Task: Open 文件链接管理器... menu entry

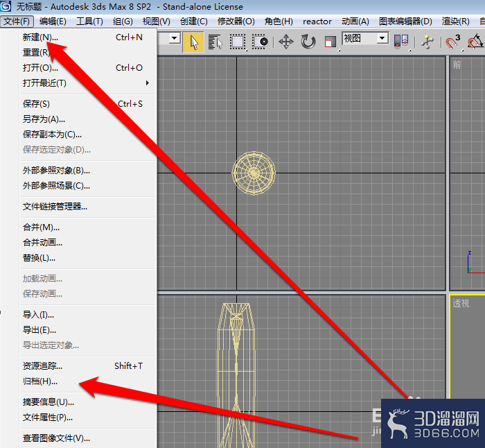Action: click(x=88, y=207)
